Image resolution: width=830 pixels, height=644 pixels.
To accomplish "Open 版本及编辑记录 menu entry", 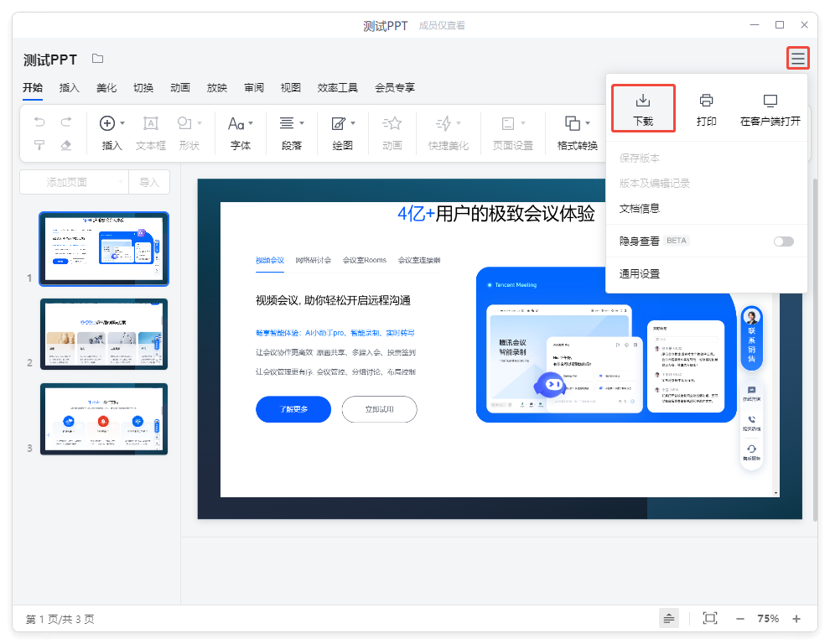I will pyautogui.click(x=706, y=184).
